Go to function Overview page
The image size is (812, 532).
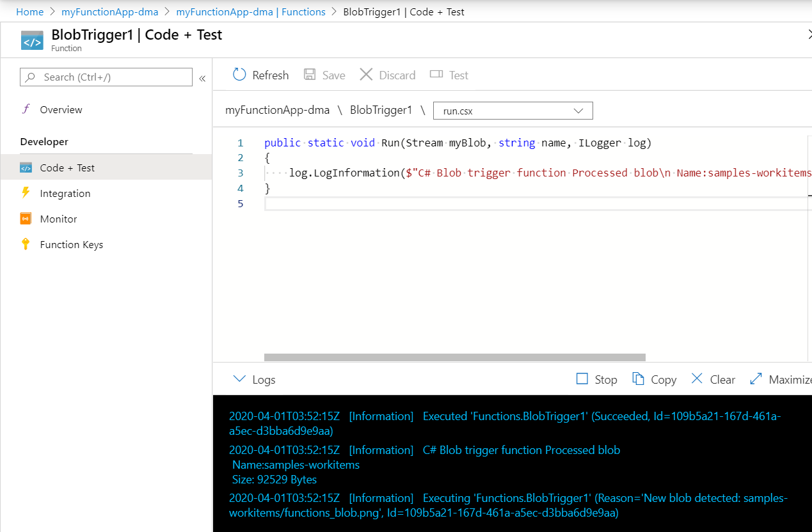(x=61, y=109)
